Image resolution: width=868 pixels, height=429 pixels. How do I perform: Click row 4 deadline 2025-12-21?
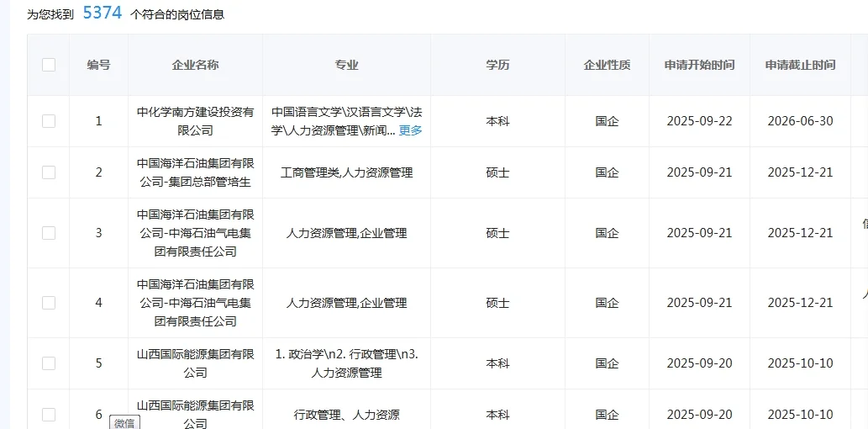(800, 303)
